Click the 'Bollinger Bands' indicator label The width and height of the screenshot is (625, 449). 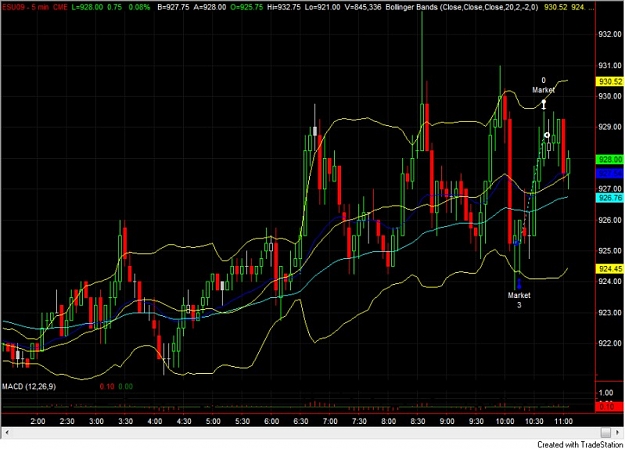tap(413, 7)
